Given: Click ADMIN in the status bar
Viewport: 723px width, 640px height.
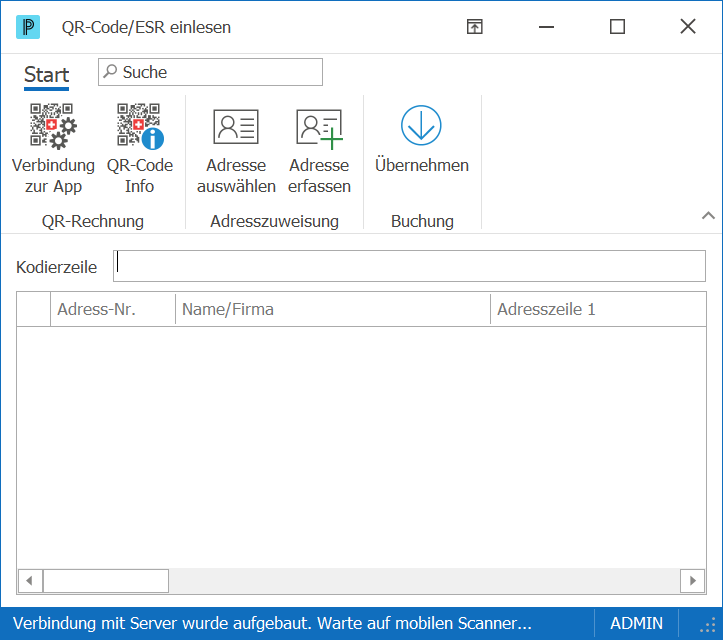Looking at the screenshot, I should pos(636,623).
